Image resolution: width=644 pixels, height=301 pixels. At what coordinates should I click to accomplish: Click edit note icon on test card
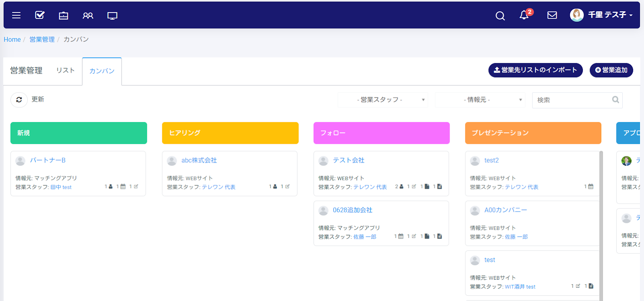coord(578,286)
